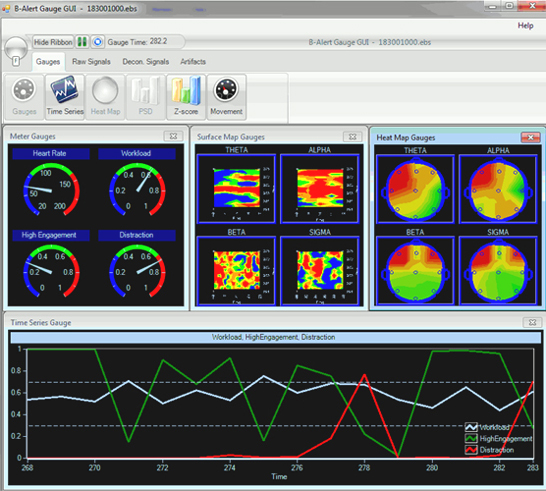546x491 pixels.
Task: Select the THETA surface map
Action: coord(236,188)
